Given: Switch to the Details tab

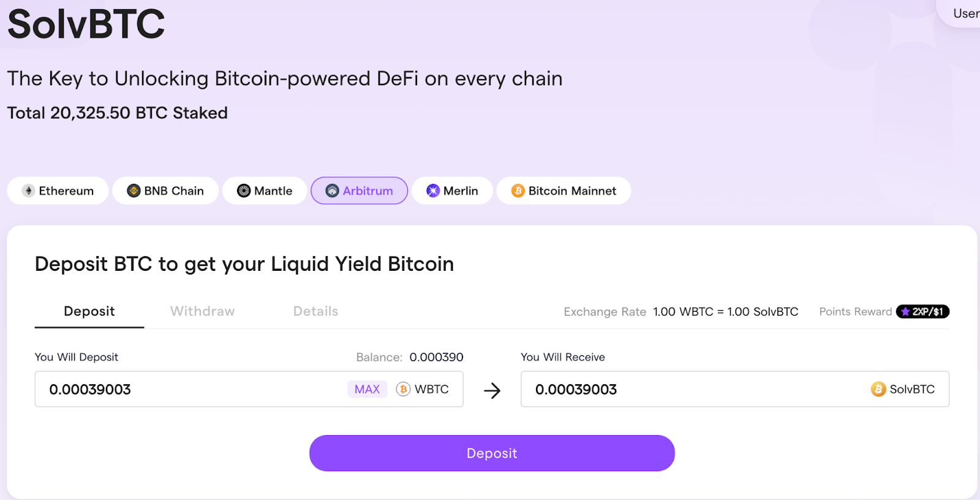Looking at the screenshot, I should coord(315,311).
